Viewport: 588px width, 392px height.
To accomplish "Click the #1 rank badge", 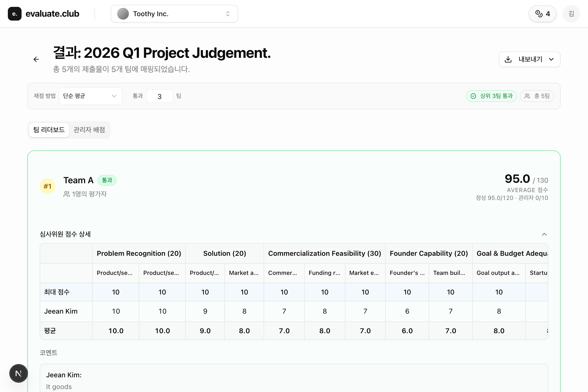I will coord(48,186).
